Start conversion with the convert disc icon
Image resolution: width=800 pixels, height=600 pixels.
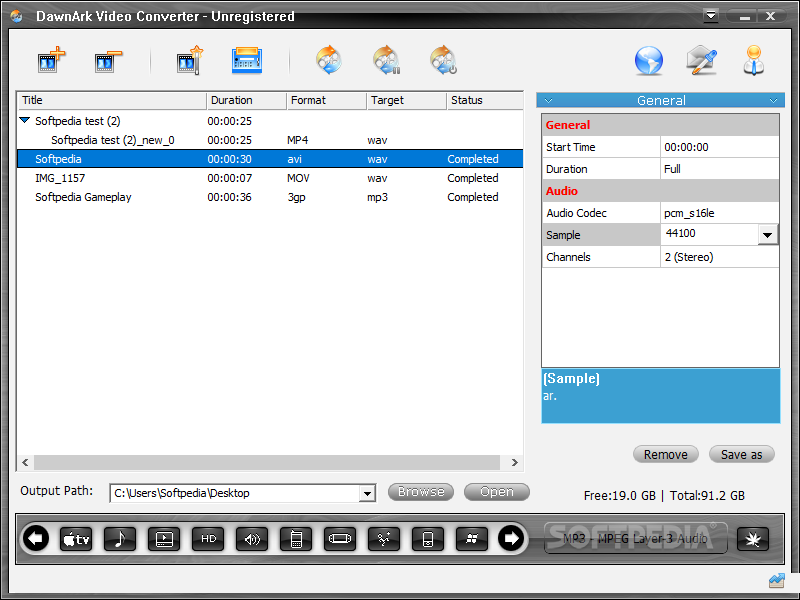329,60
